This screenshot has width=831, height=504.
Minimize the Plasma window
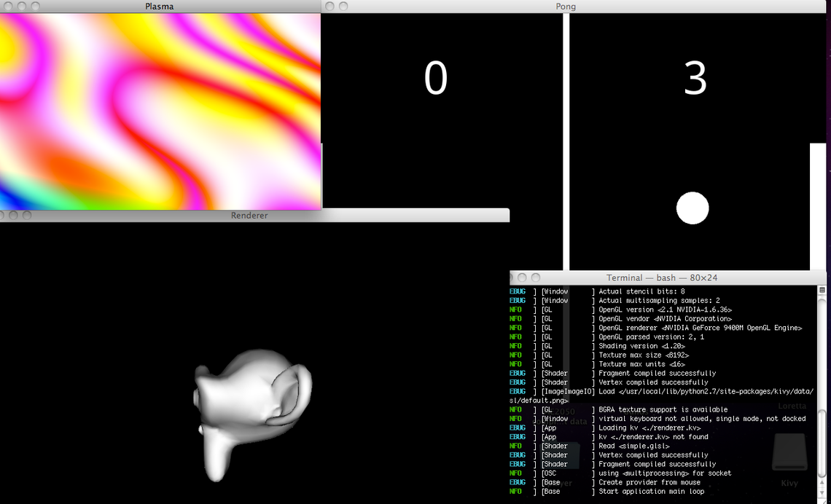tap(22, 7)
